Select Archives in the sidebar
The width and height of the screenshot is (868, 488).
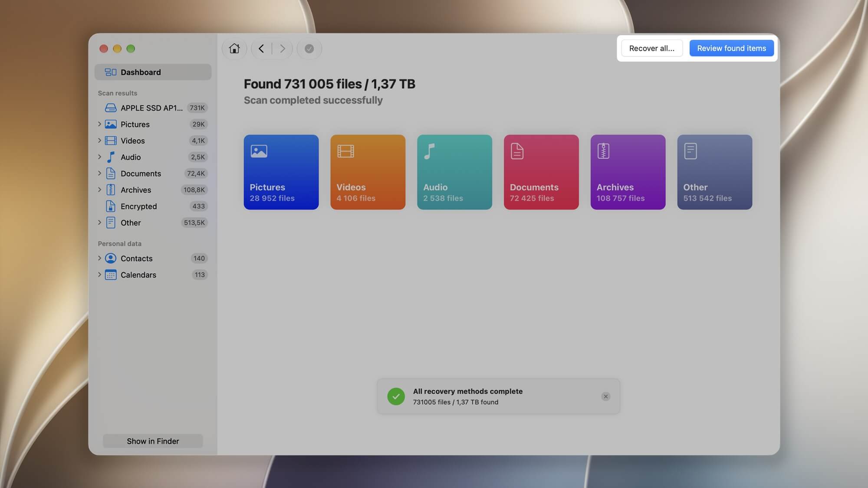coord(153,190)
